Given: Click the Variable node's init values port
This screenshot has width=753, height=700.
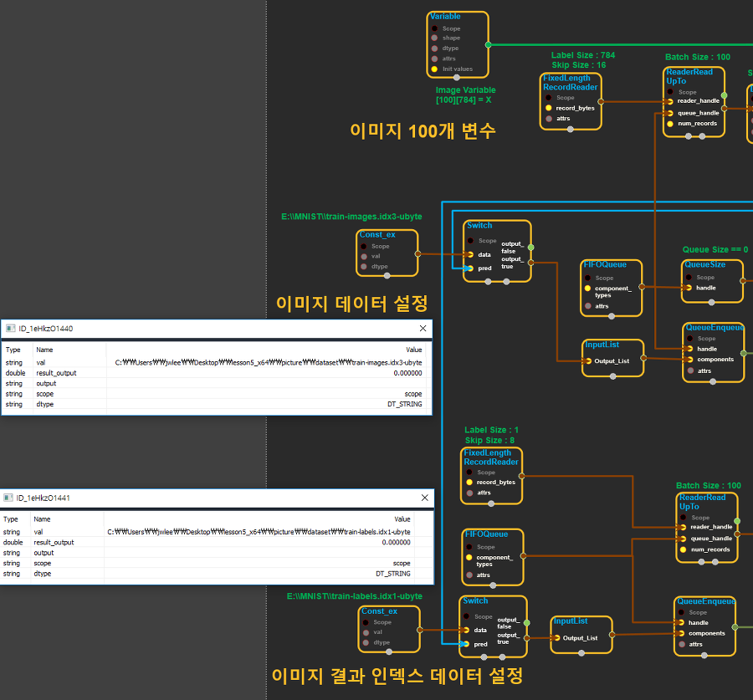Looking at the screenshot, I should 435,69.
